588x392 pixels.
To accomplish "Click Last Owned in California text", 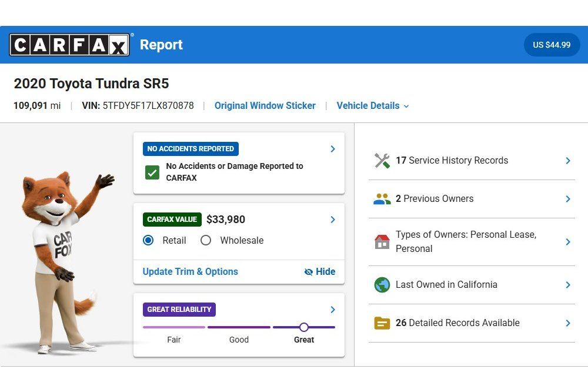I will pyautogui.click(x=446, y=285).
